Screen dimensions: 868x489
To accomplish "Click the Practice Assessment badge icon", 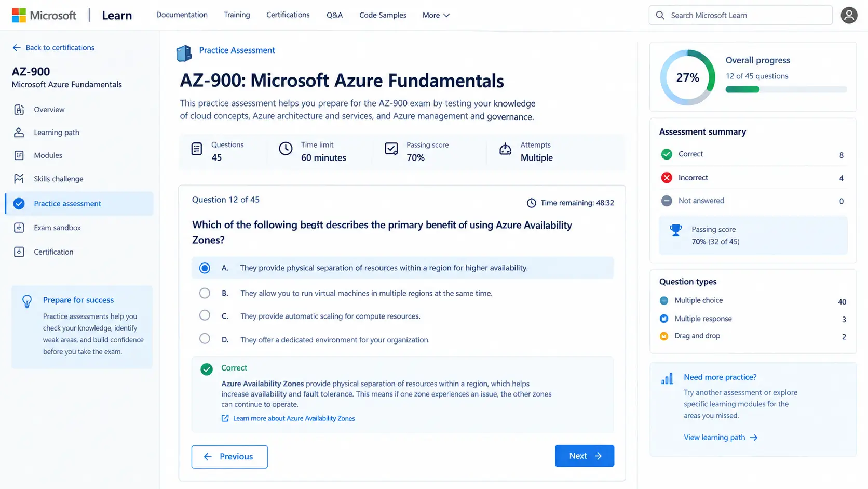I will (184, 53).
